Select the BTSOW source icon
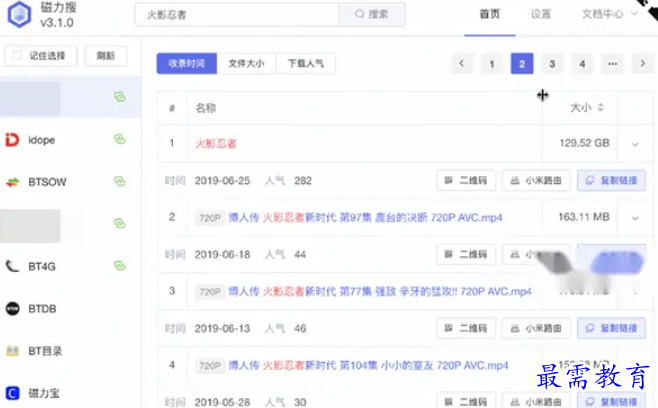This screenshot has height=408, width=658. click(13, 182)
